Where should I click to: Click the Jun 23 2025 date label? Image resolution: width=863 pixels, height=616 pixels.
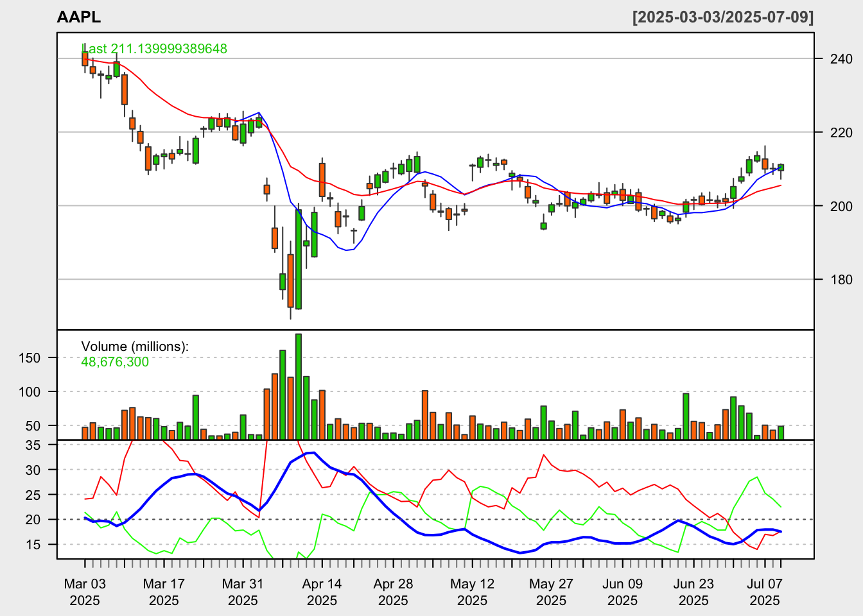[x=693, y=592]
